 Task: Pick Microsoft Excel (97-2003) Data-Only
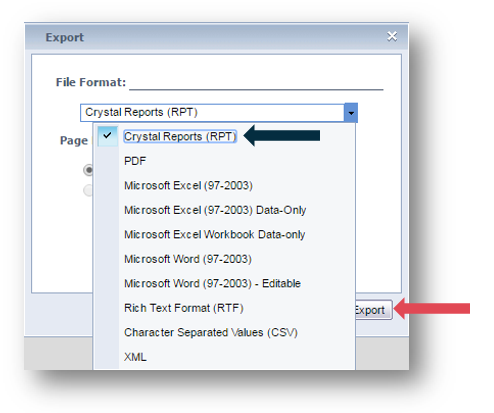pos(215,210)
